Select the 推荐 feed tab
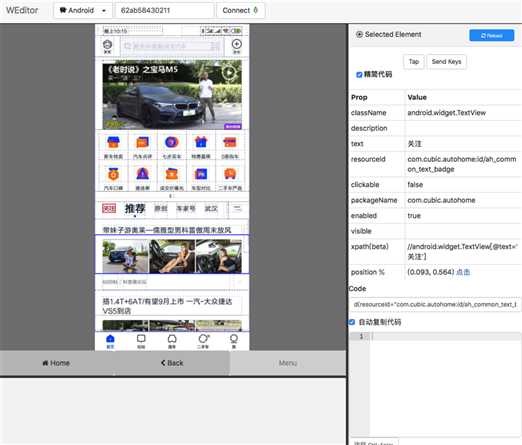This screenshot has width=522, height=445. click(x=135, y=209)
